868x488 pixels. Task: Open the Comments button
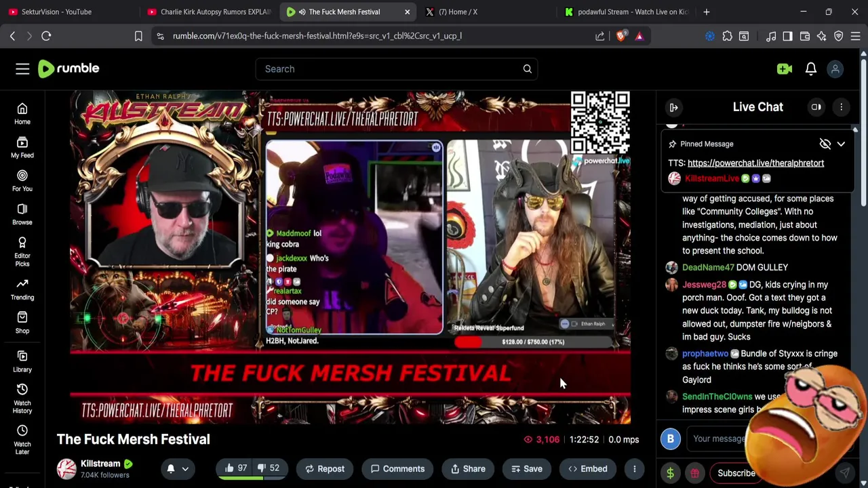coord(397,468)
